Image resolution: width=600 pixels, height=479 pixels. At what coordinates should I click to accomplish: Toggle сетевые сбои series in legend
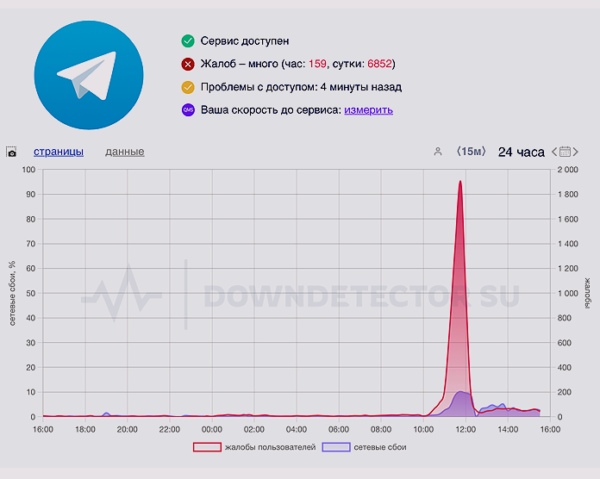pyautogui.click(x=364, y=447)
